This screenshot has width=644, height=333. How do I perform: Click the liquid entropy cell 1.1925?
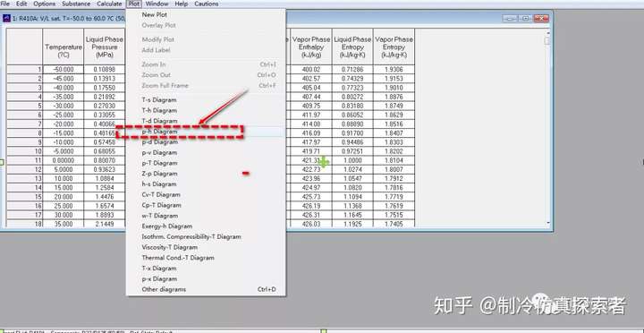click(352, 224)
